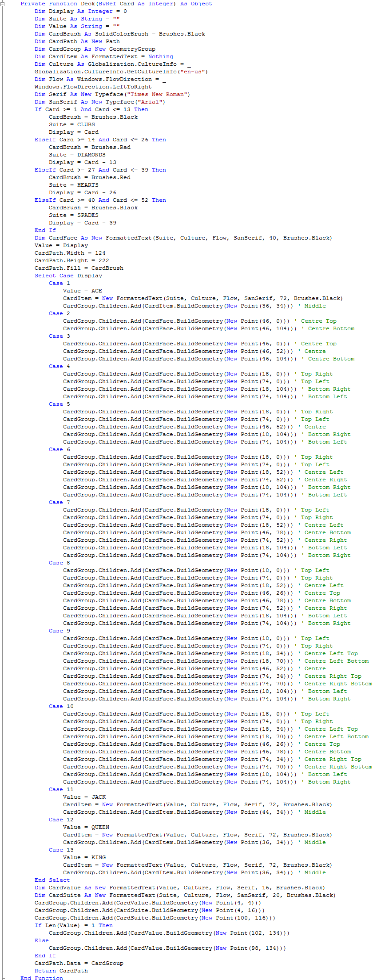373x980 pixels.
Task: Click the 'Case 9' label
Action: tap(60, 631)
